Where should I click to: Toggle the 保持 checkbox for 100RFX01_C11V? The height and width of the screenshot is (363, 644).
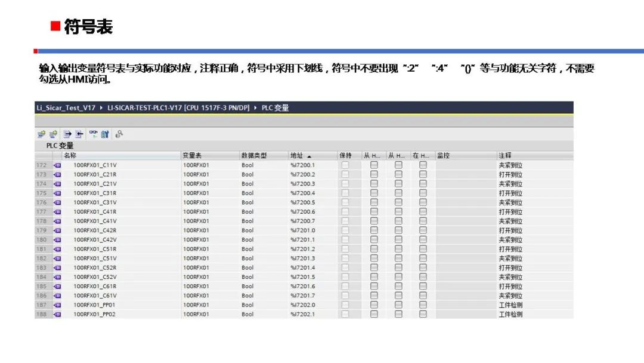point(345,165)
